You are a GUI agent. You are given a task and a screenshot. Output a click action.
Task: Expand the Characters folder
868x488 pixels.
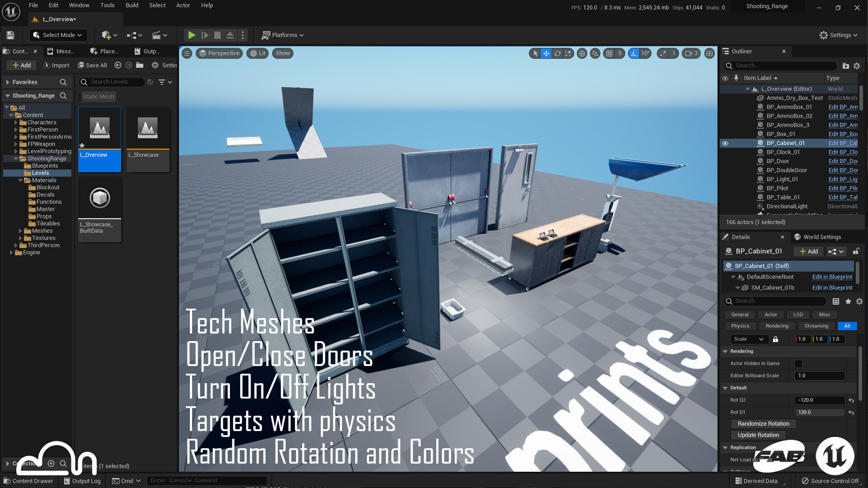coord(16,122)
